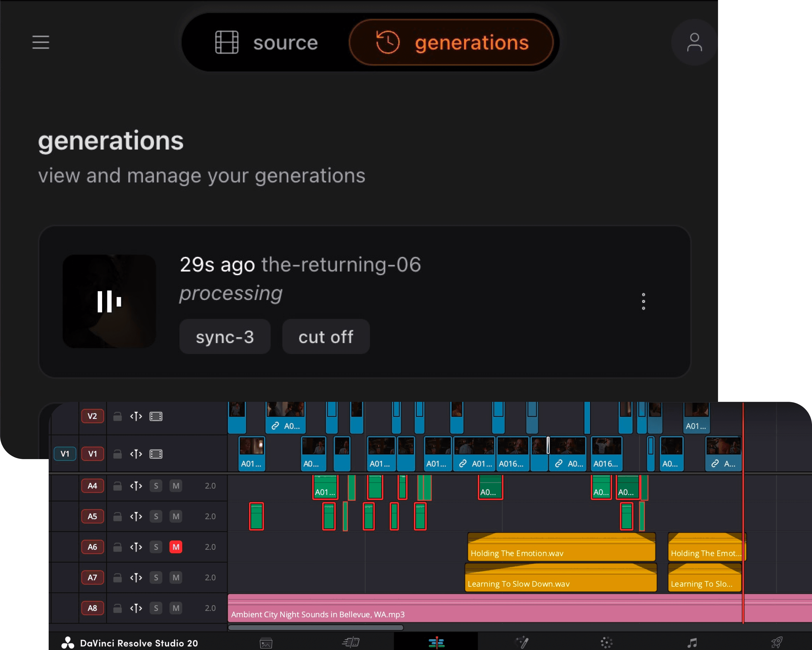Disable the V2 video track
The width and height of the screenshot is (812, 650).
click(x=156, y=416)
